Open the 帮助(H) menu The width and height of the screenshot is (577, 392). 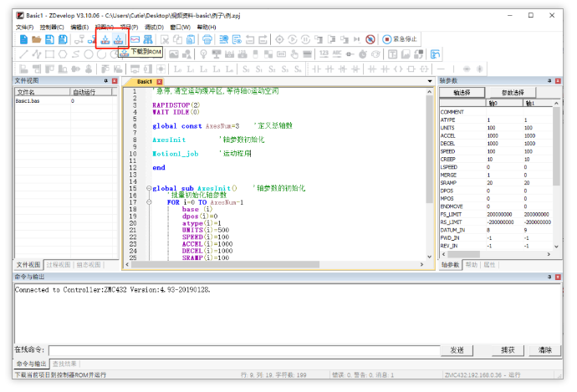click(x=207, y=28)
